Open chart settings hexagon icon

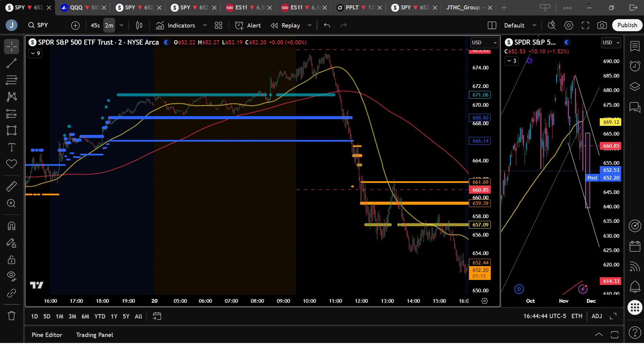point(569,25)
